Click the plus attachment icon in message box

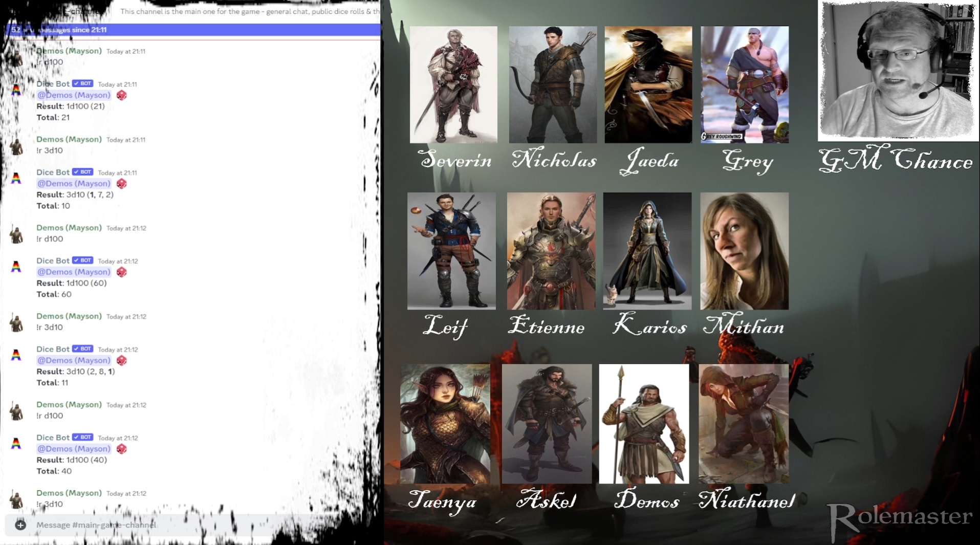click(20, 525)
